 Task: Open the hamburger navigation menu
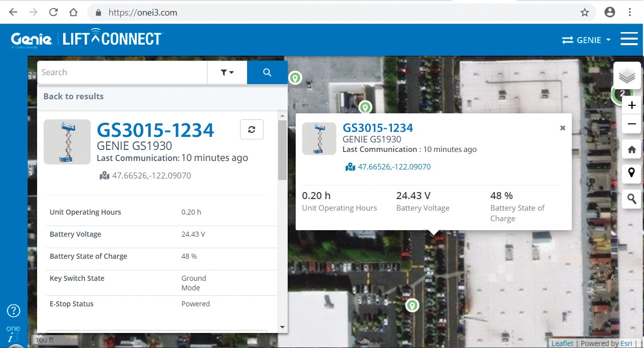(x=629, y=38)
